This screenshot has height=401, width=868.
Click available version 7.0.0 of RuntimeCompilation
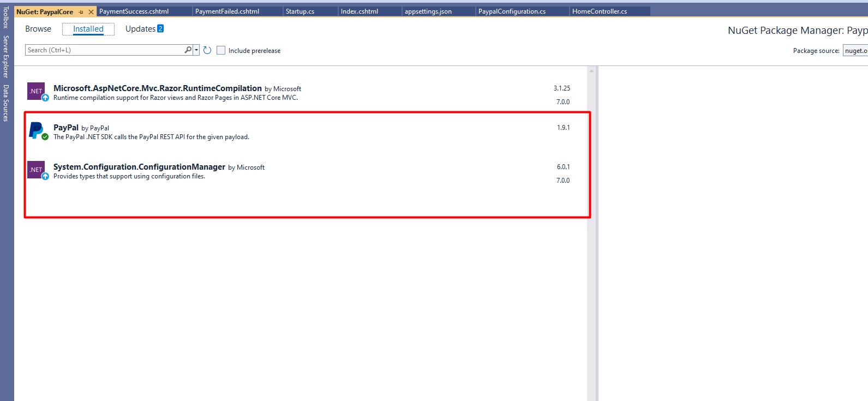(x=563, y=102)
